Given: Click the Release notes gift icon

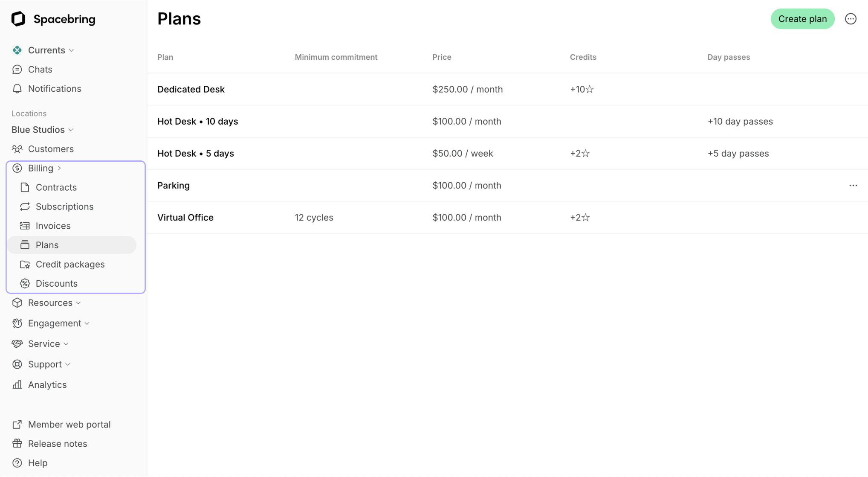Looking at the screenshot, I should (17, 444).
